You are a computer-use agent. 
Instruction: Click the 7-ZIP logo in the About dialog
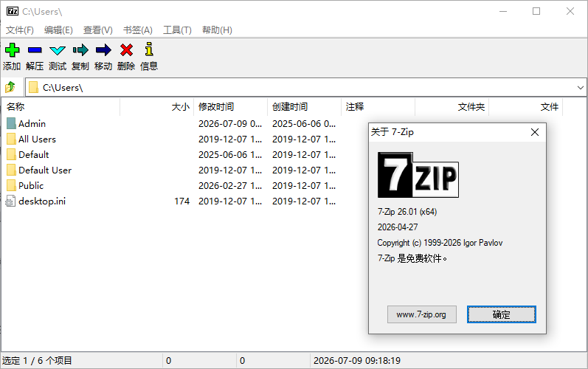point(418,175)
